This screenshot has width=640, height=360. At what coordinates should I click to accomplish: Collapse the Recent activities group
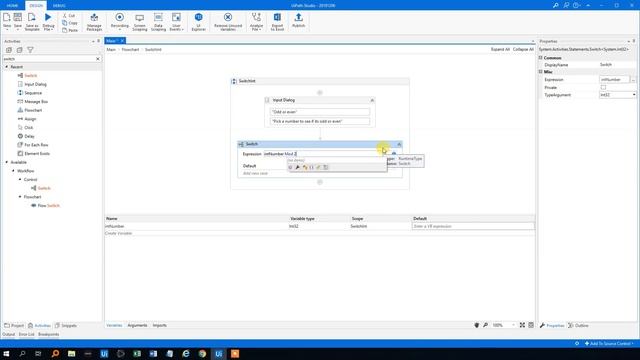point(7,67)
